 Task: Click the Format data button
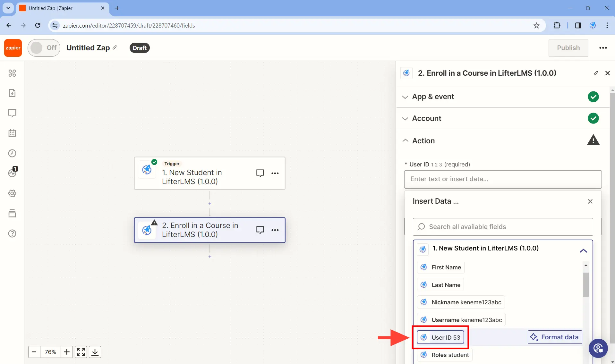(x=555, y=337)
